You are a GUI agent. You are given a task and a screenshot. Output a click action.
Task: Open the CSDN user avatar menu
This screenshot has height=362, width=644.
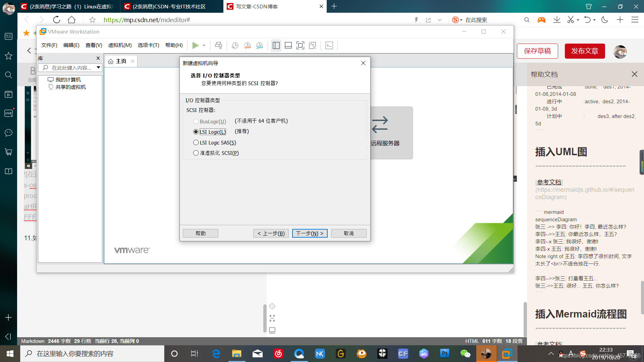[620, 52]
